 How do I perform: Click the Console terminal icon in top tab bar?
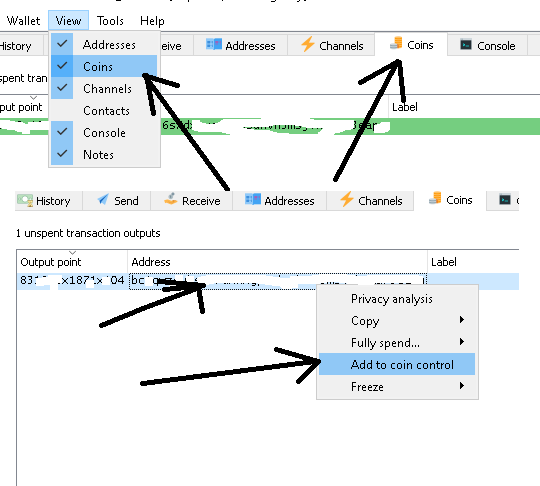466,45
